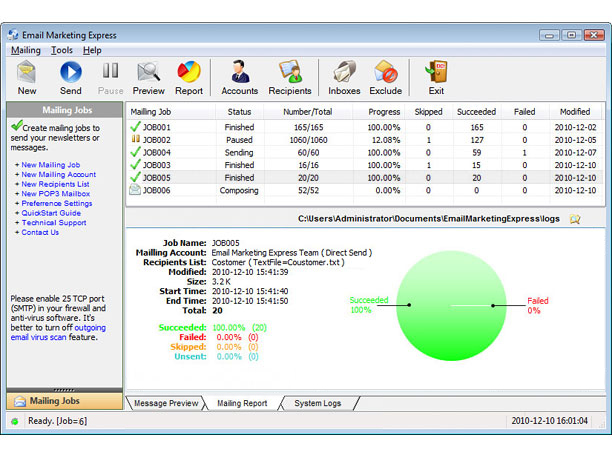The width and height of the screenshot is (612, 459).
Task: Open the Preference Settings link
Action: click(57, 203)
